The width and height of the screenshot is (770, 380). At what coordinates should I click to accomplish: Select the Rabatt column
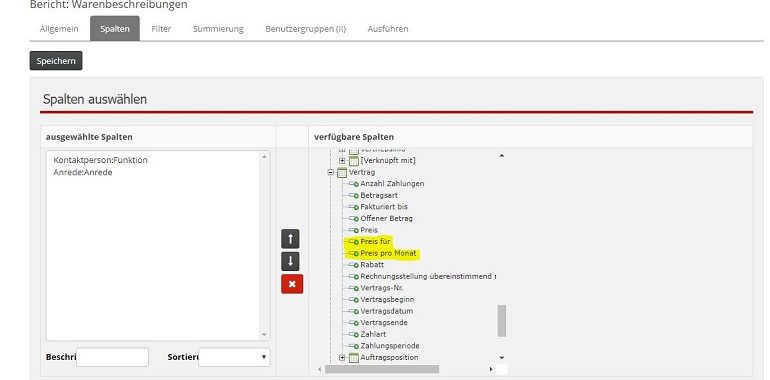[x=372, y=265]
